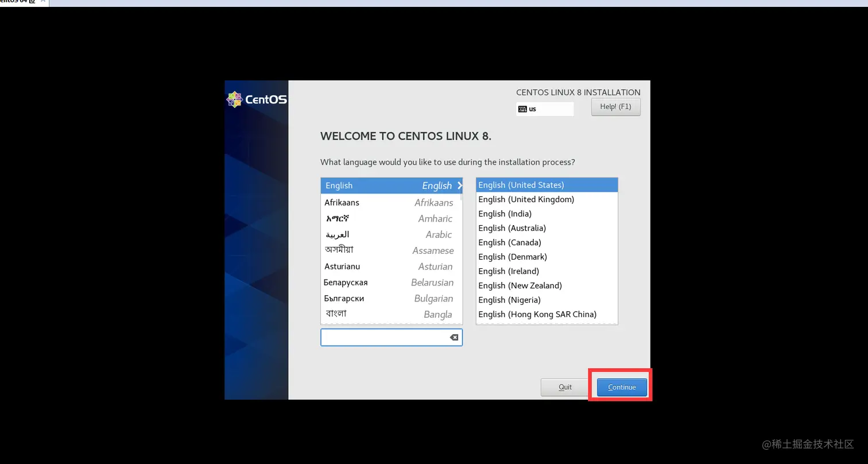This screenshot has height=464, width=868.
Task: Choose English (Denmark) locale
Action: coord(547,257)
